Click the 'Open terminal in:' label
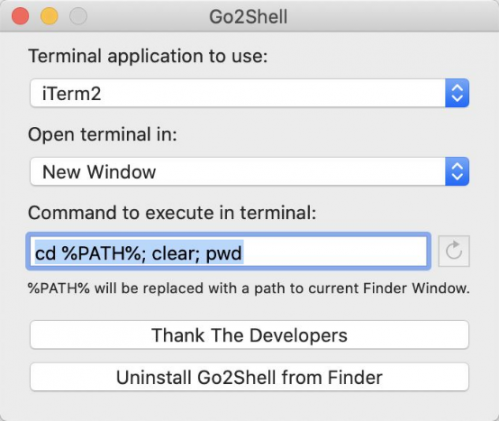This screenshot has width=499, height=421. [103, 135]
